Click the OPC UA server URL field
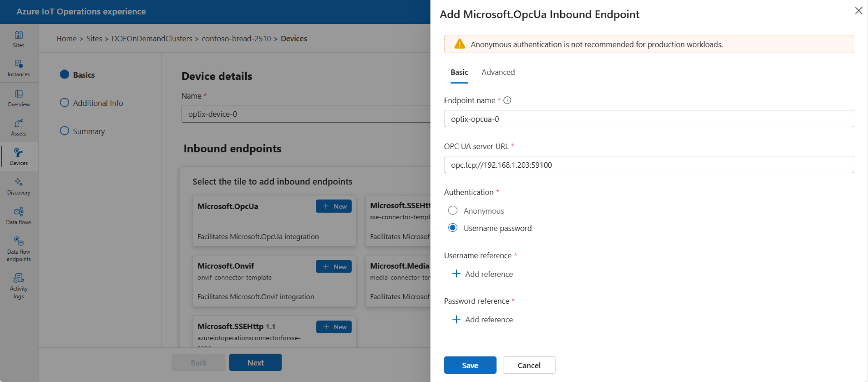Image resolution: width=868 pixels, height=382 pixels. [649, 165]
